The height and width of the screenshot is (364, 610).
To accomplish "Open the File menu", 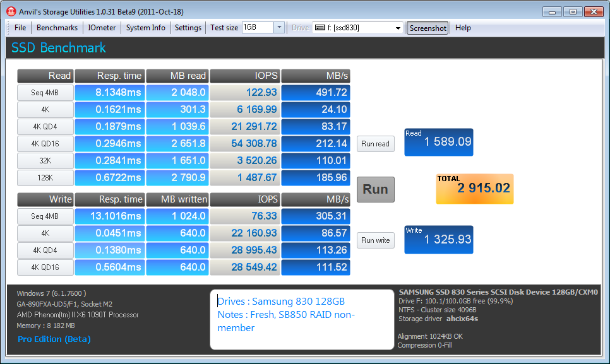I will [20, 28].
